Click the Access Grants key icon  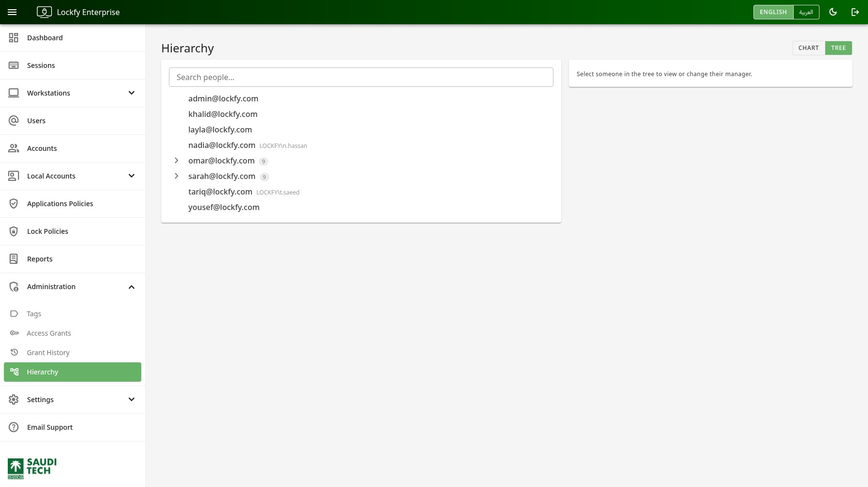15,333
